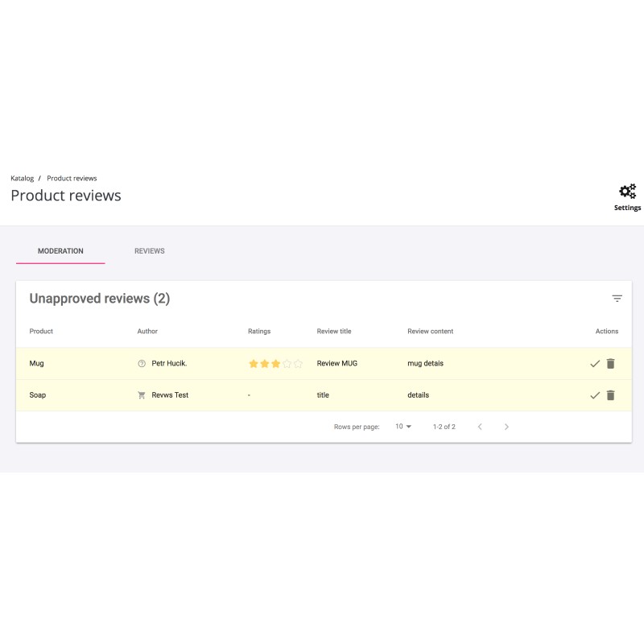The image size is (644, 644).
Task: Click the filter list icon
Action: 617,299
